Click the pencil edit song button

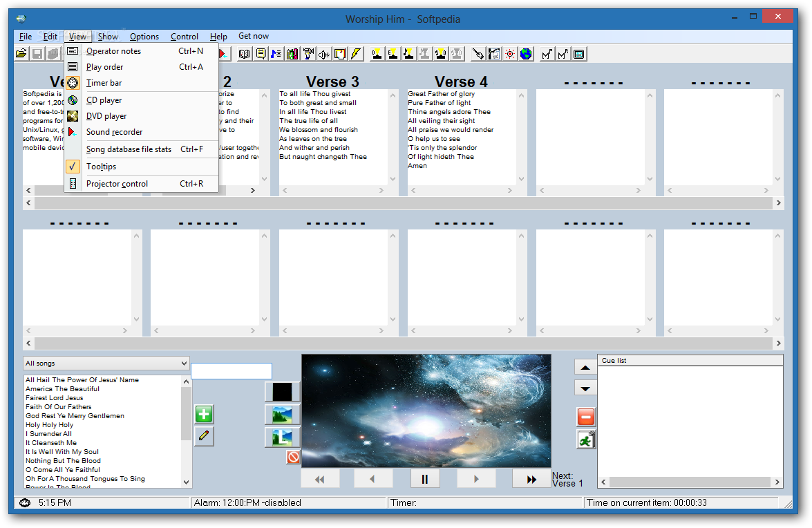point(204,436)
